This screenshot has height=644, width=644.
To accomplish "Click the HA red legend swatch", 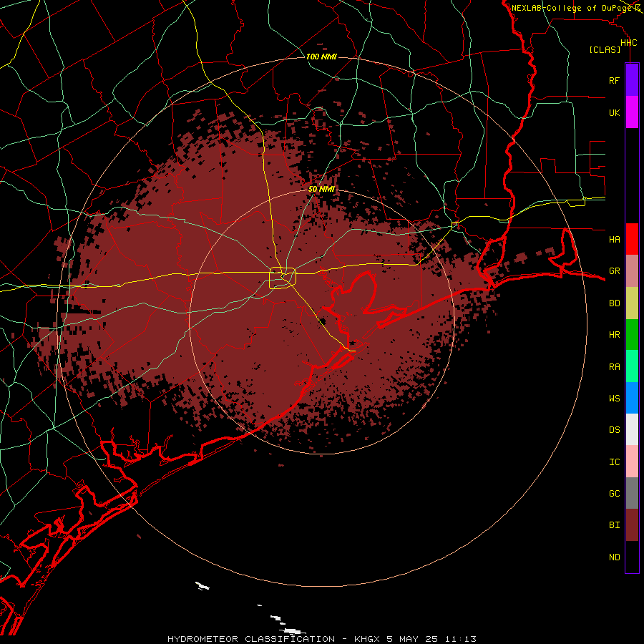I will click(x=632, y=239).
